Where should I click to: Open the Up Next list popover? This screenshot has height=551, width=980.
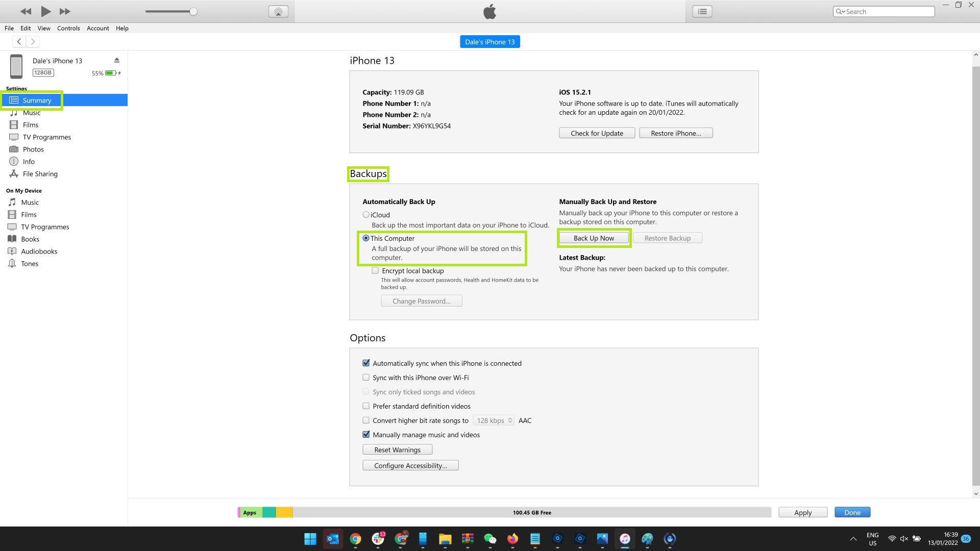[702, 11]
